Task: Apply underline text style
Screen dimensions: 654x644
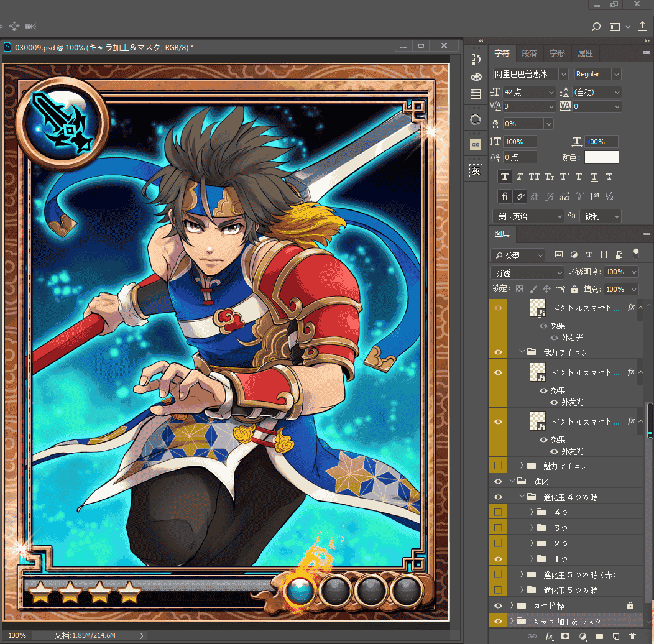Action: coord(594,177)
